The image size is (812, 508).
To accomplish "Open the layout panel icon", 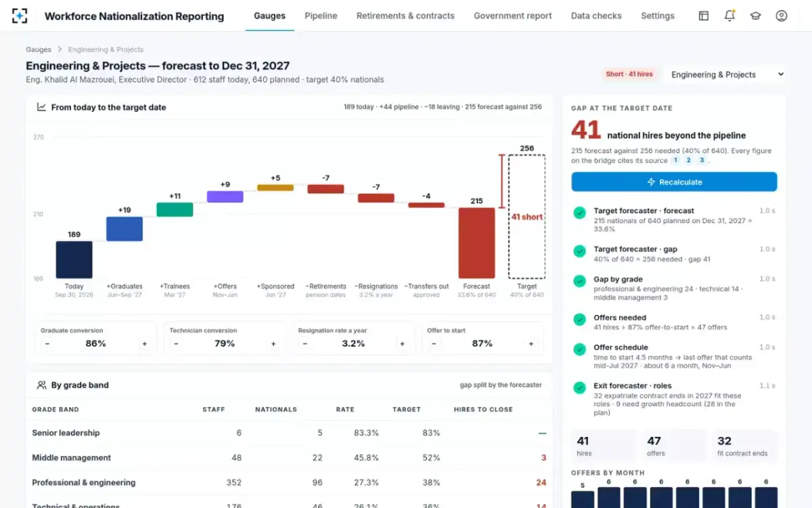I will (x=704, y=16).
